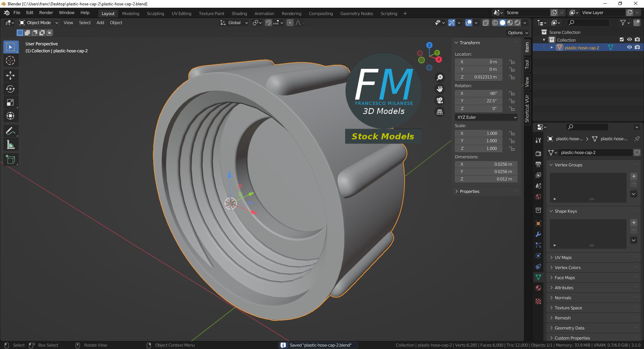
Task: Open the Render menu
Action: (46, 13)
